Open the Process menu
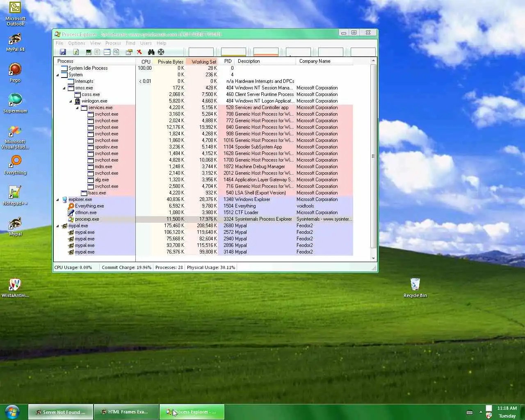 (x=113, y=43)
